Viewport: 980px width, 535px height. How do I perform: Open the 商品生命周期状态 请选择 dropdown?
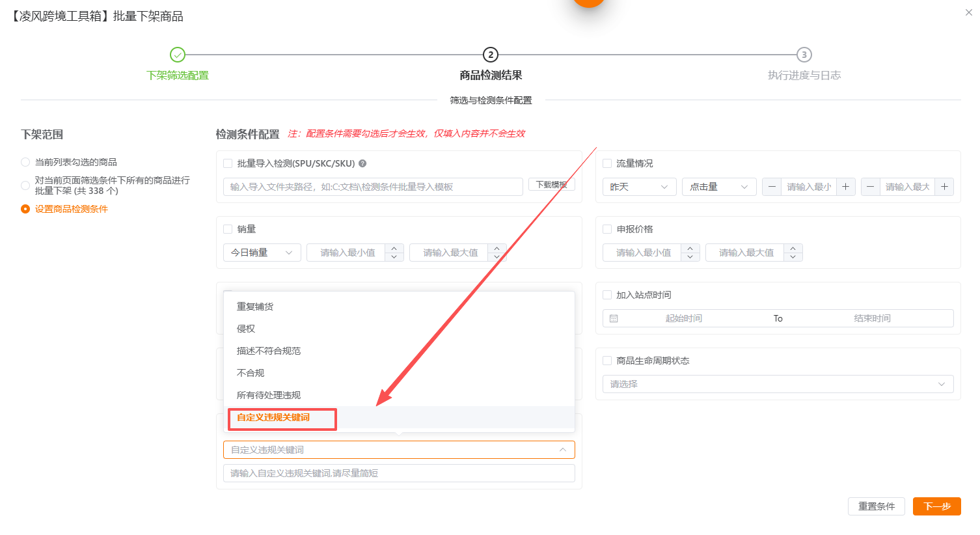tap(778, 384)
